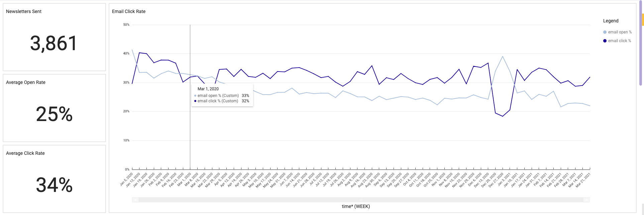
Task: Select the Average Click Rate 34% value
Action: 54,185
